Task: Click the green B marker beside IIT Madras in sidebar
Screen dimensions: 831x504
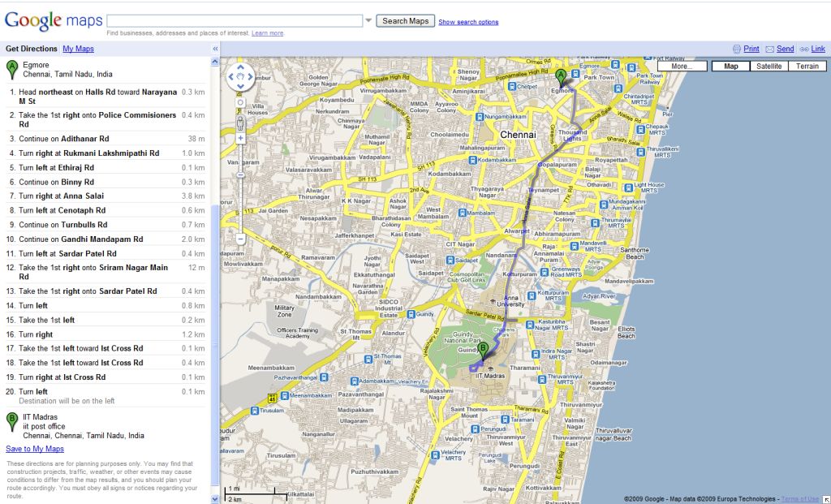Action: click(x=11, y=422)
